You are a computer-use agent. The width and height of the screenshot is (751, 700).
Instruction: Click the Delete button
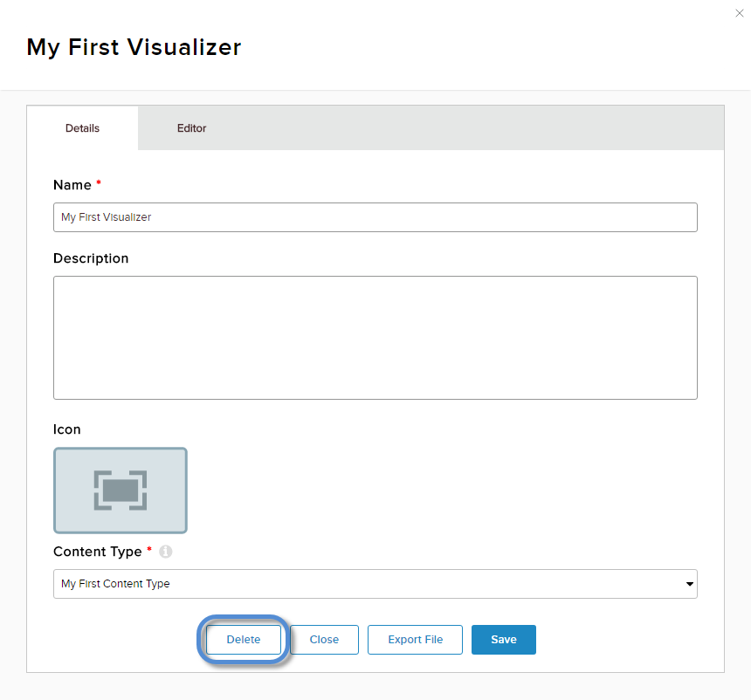coord(244,640)
